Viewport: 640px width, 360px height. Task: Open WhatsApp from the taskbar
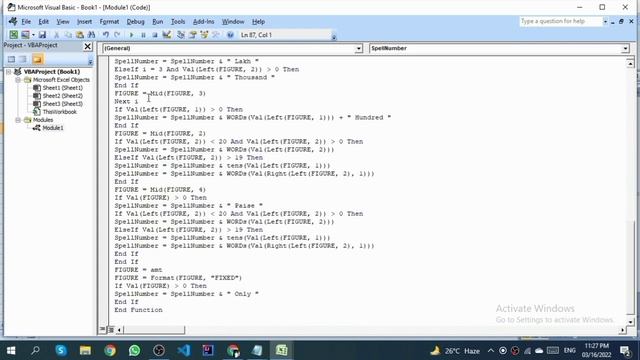(x=134, y=350)
